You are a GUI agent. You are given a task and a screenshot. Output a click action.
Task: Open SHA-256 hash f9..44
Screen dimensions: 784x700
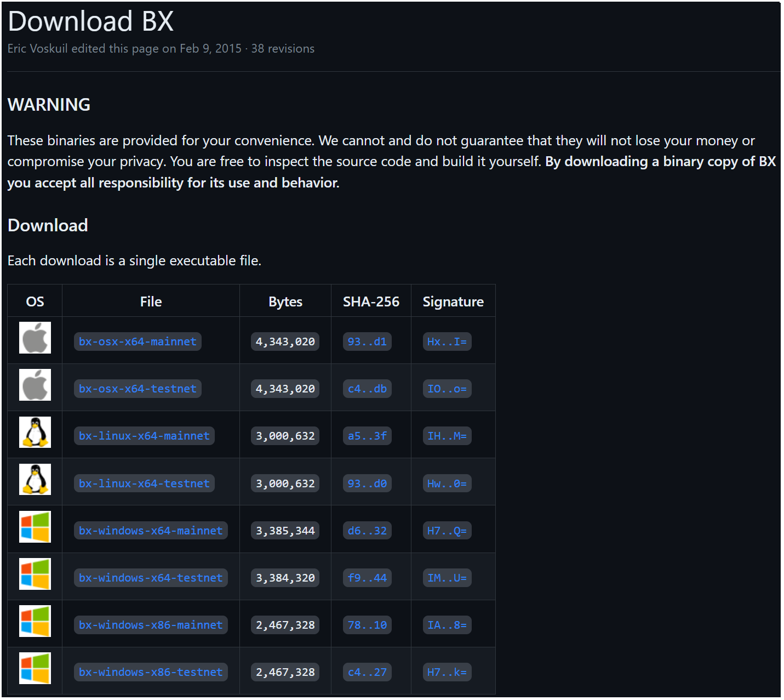tap(367, 578)
